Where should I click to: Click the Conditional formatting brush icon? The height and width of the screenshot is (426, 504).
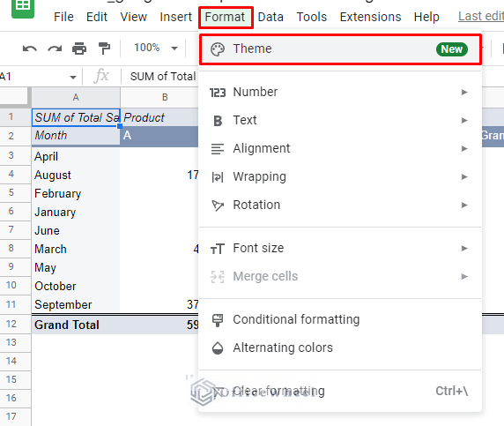pos(218,320)
